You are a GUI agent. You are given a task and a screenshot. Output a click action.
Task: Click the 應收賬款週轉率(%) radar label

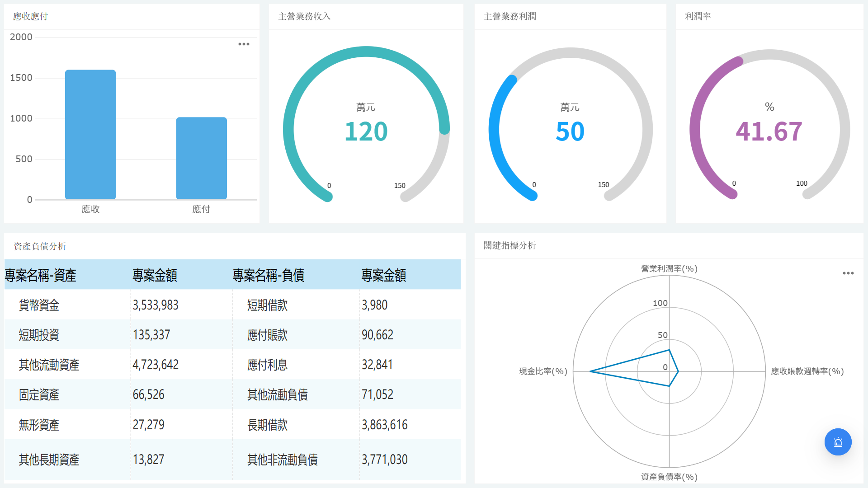(807, 371)
